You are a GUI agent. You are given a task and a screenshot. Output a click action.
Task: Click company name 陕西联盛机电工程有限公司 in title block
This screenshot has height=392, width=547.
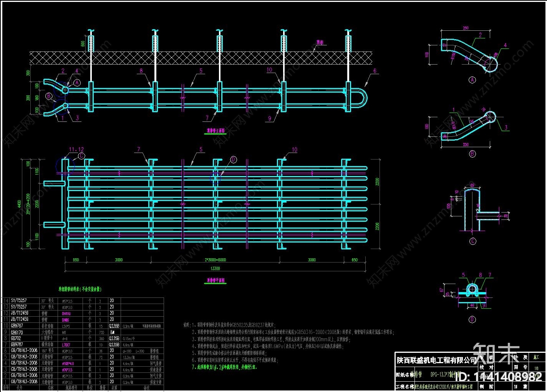pyautogui.click(x=436, y=360)
